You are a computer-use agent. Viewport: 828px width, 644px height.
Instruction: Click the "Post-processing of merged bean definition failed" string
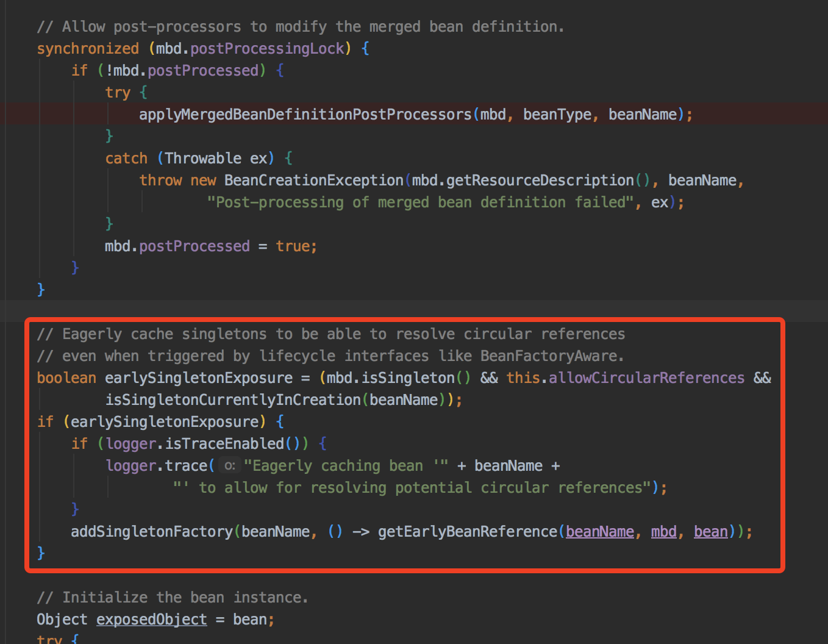point(421,202)
